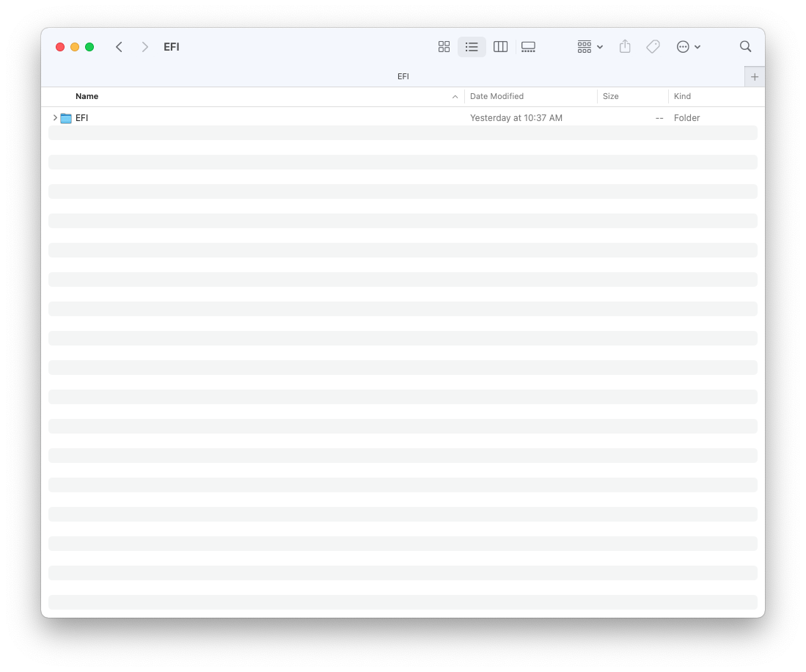Screen dimensions: 806x672
Task: Click the 'Yesterday at 10:37 AM' date cell
Action: click(516, 117)
